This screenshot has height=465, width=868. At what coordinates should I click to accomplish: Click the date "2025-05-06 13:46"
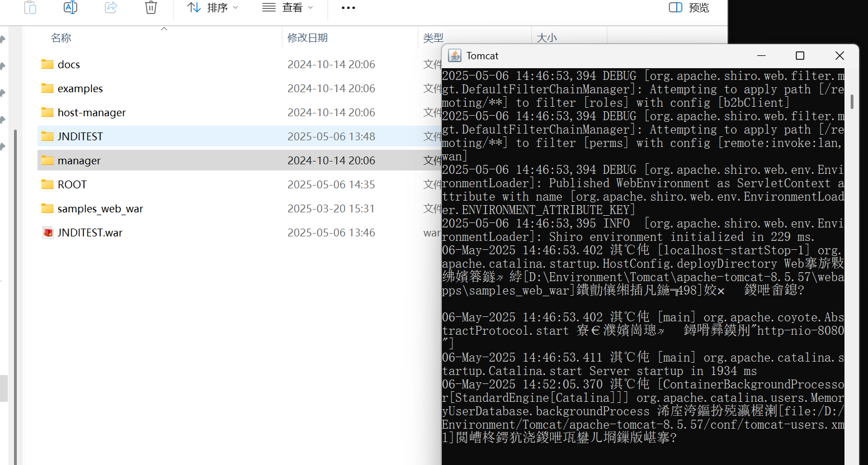pos(331,232)
